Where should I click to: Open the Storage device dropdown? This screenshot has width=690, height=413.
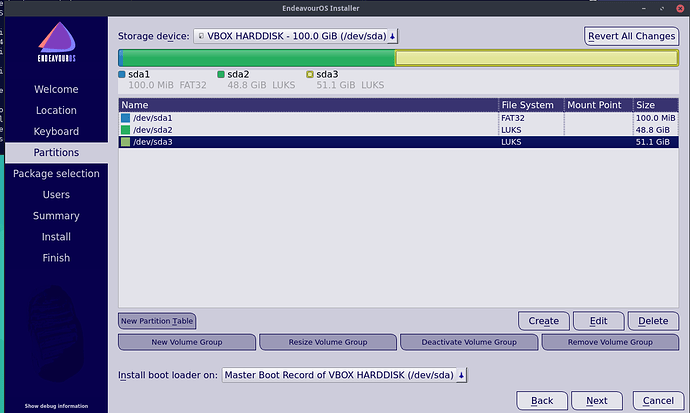[296, 36]
